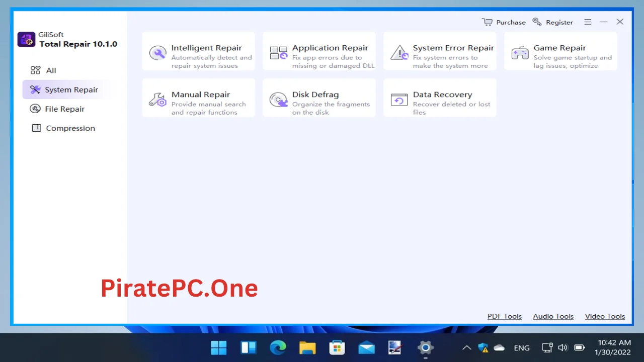The width and height of the screenshot is (644, 362).
Task: Open the app next to Mail in taskbar
Action: pos(395,347)
